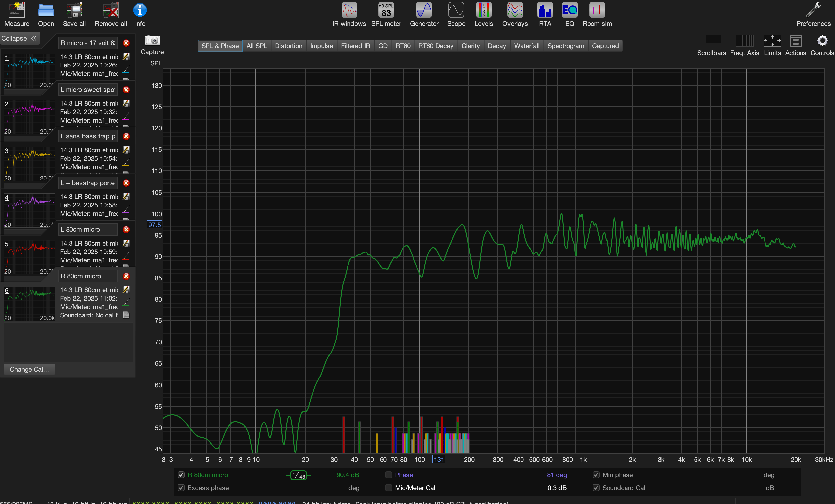Edit the 'R 80cm micro' name field

pyautogui.click(x=88, y=276)
